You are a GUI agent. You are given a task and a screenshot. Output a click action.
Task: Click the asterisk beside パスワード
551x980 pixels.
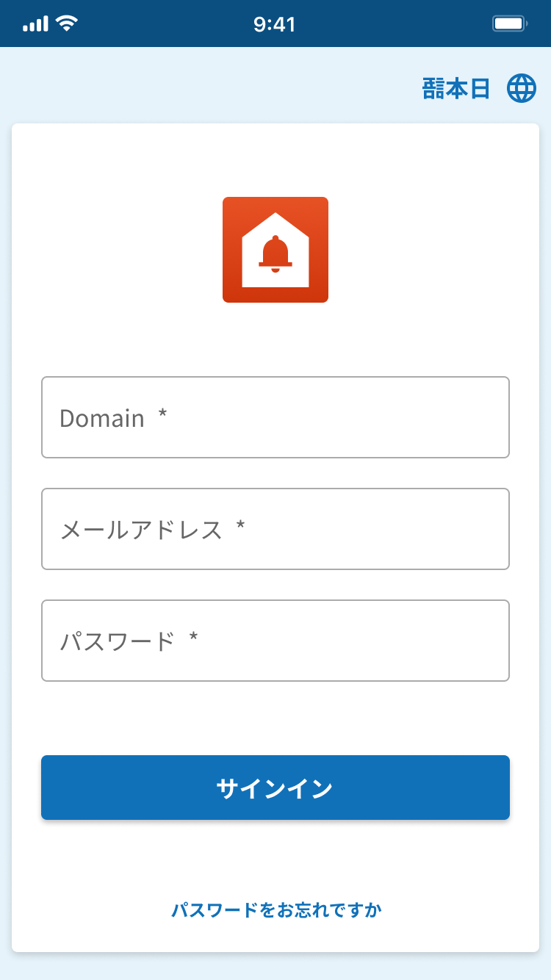coord(193,639)
